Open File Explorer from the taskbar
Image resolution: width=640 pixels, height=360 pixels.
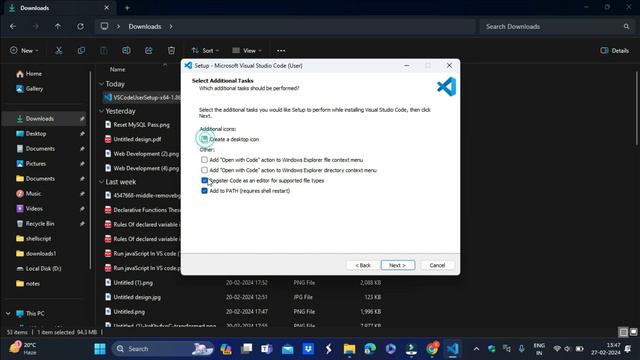[349, 349]
